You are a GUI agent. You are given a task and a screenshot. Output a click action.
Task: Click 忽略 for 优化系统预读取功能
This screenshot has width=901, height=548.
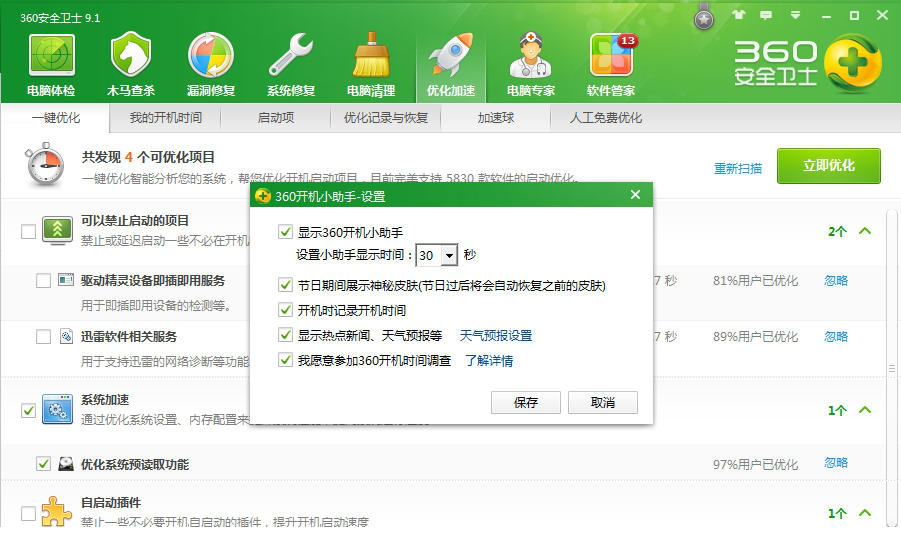click(x=836, y=462)
